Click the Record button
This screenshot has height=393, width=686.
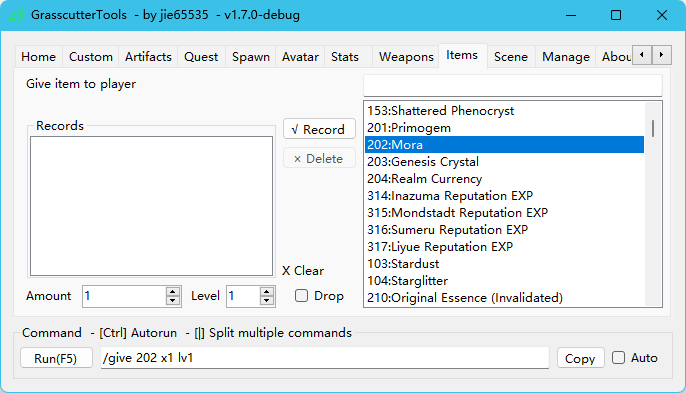pyautogui.click(x=319, y=129)
